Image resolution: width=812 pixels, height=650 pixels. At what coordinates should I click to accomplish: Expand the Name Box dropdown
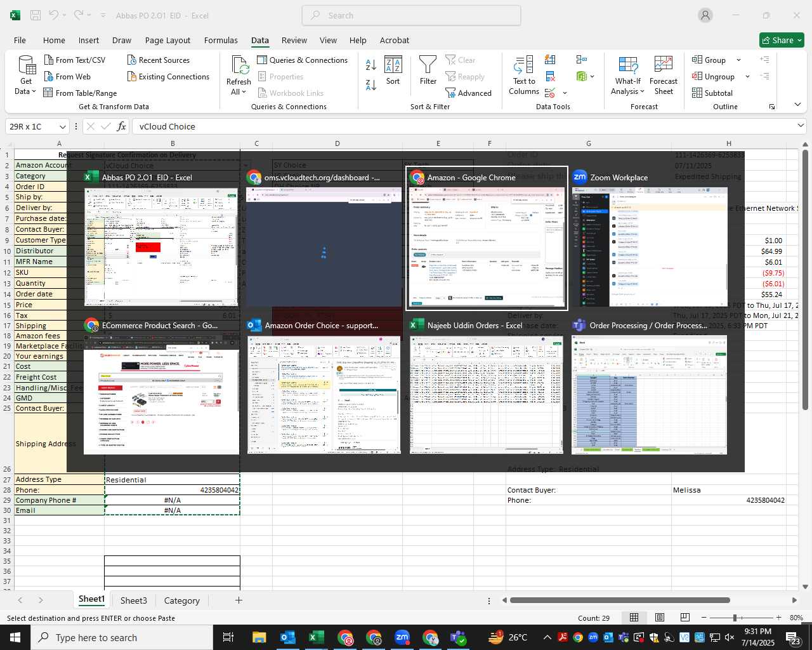click(62, 126)
